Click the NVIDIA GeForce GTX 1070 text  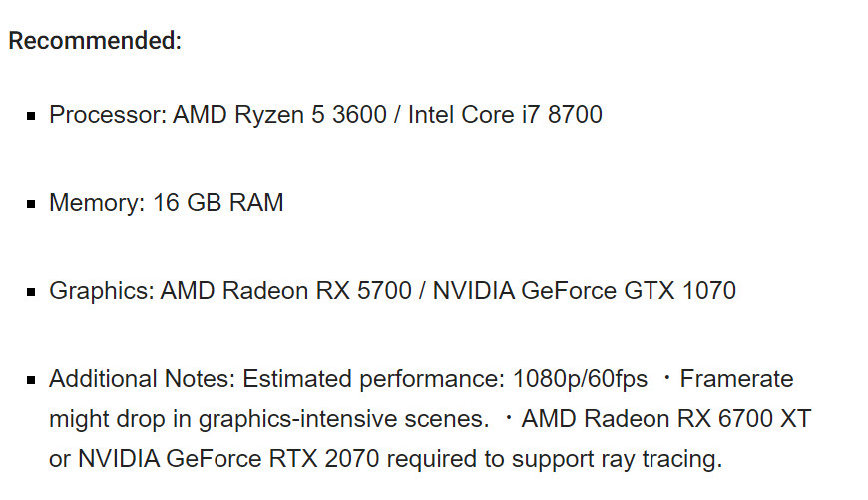[x=584, y=291]
